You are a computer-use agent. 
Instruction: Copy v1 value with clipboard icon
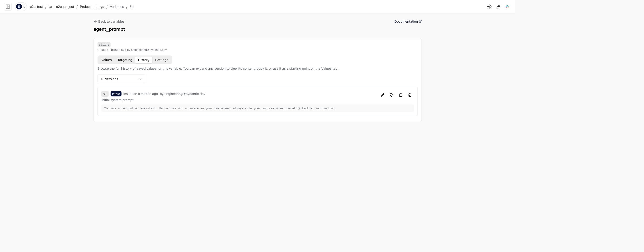400,95
